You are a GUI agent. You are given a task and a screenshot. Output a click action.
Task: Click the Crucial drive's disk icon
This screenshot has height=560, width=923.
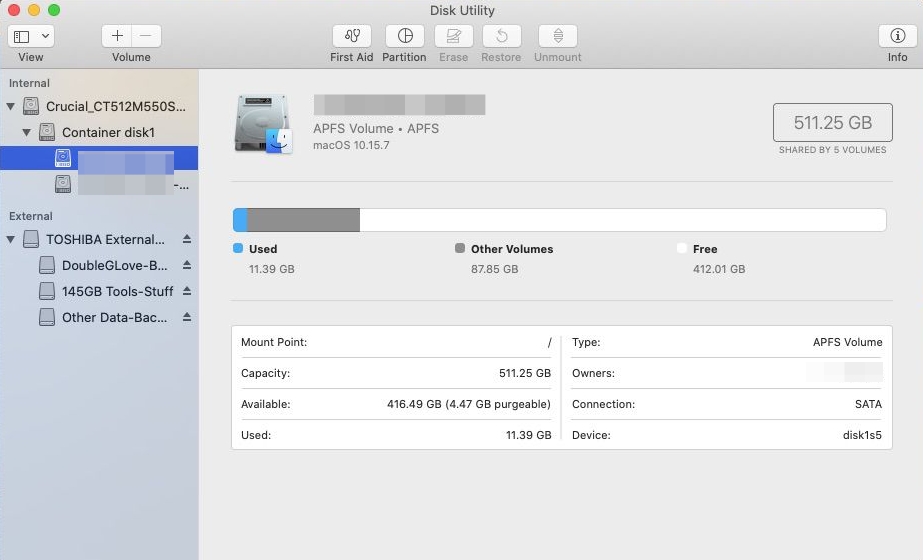31,106
